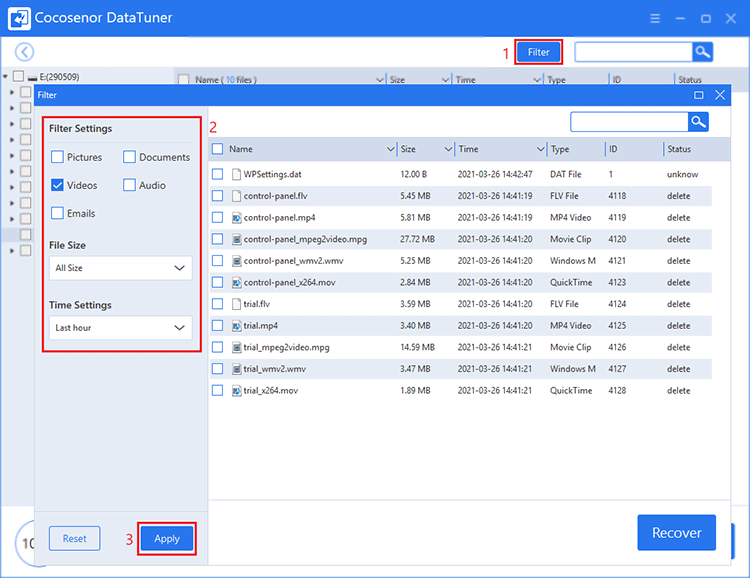Click the Cocosenor DataTuner logo icon
The image size is (750, 578).
[x=19, y=18]
